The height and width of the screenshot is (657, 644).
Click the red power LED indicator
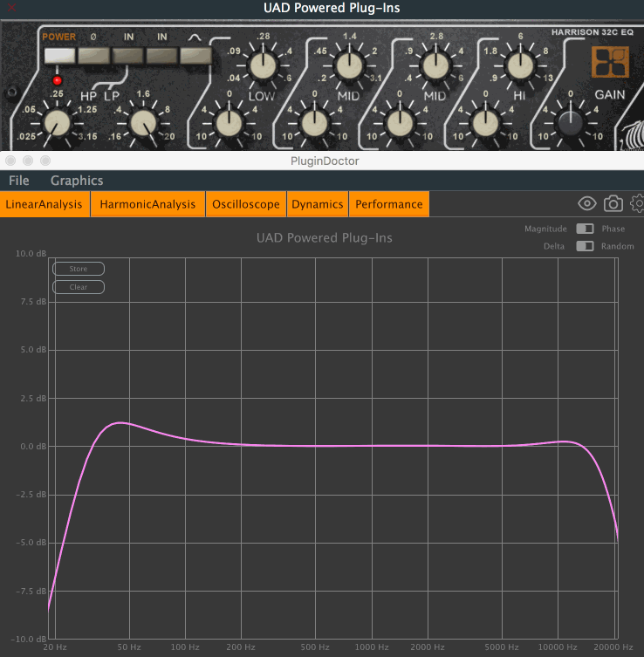(x=58, y=80)
